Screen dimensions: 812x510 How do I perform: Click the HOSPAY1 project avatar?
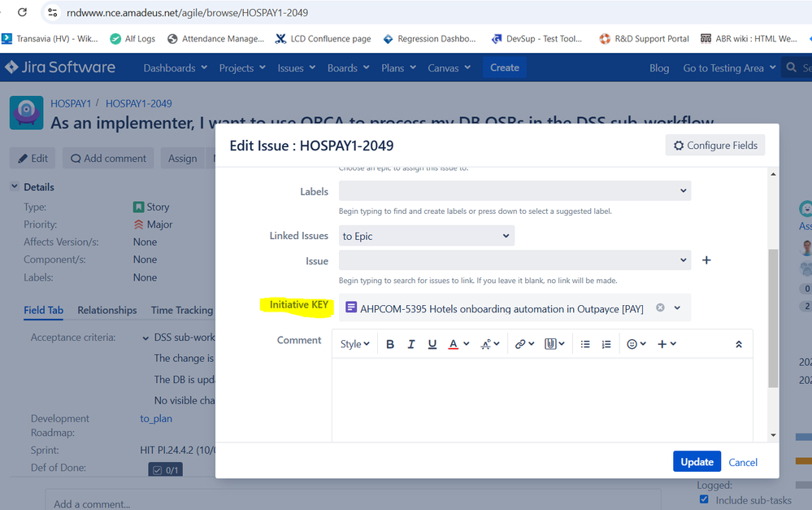point(26,112)
